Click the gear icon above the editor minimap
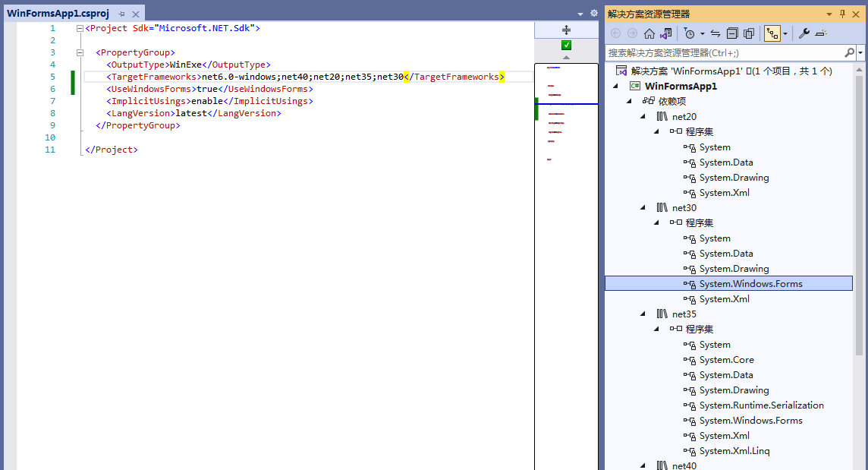868x470 pixels. coord(593,12)
